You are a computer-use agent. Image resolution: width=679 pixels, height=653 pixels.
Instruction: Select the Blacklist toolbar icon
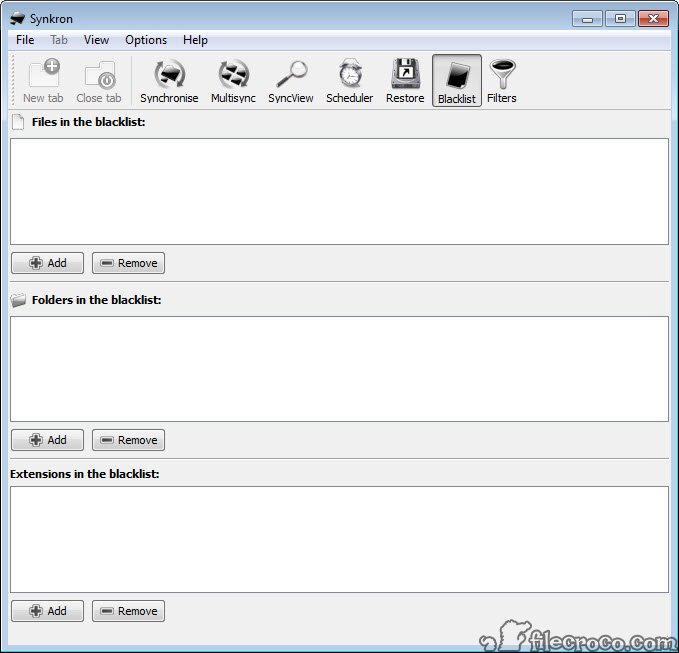coord(457,81)
